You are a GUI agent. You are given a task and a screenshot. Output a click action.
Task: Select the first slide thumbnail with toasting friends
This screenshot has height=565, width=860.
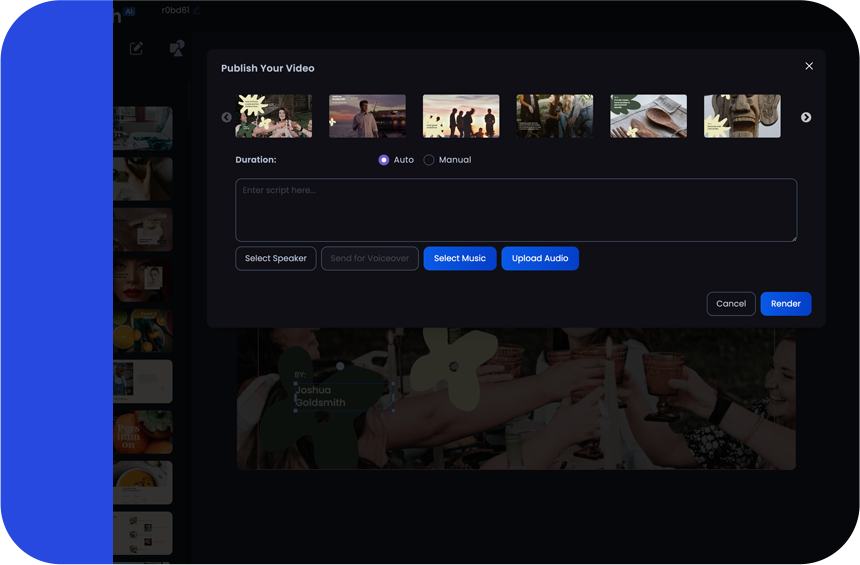coord(274,116)
